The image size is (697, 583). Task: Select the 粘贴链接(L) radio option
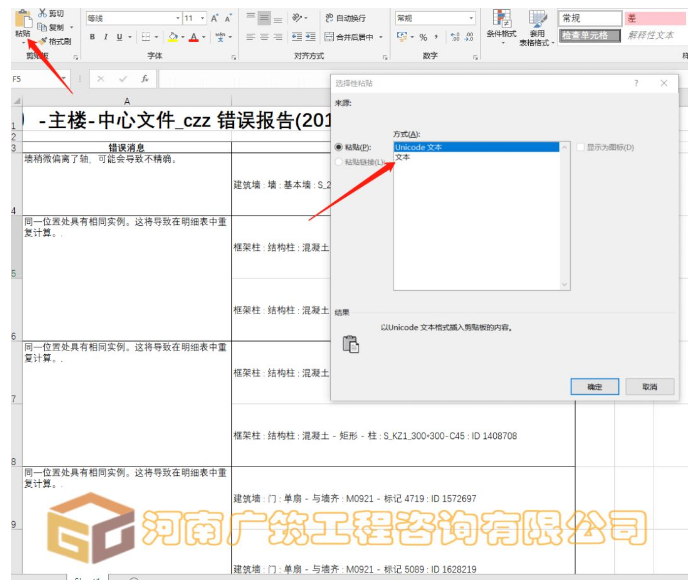339,162
